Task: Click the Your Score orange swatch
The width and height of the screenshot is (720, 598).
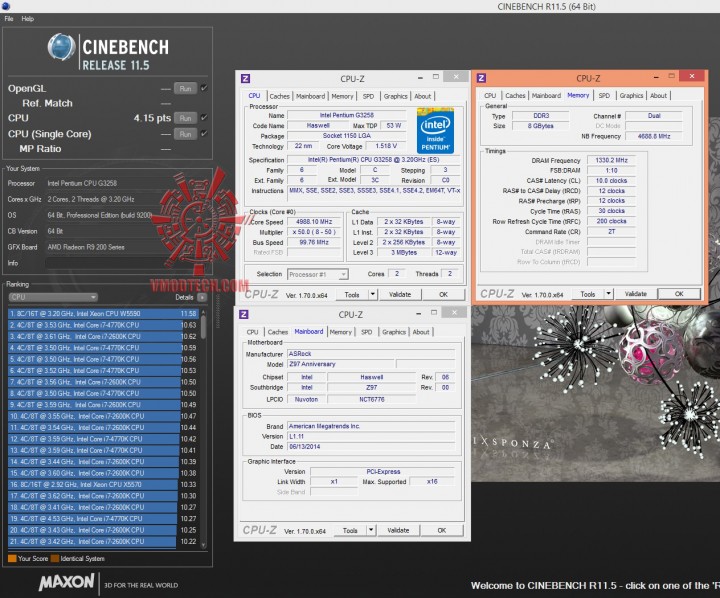Action: tap(12, 559)
